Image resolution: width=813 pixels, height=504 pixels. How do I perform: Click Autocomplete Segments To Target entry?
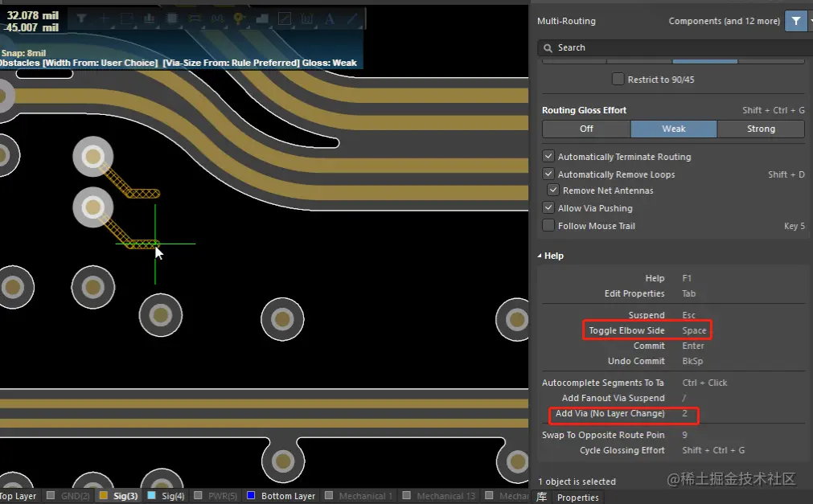634,382
